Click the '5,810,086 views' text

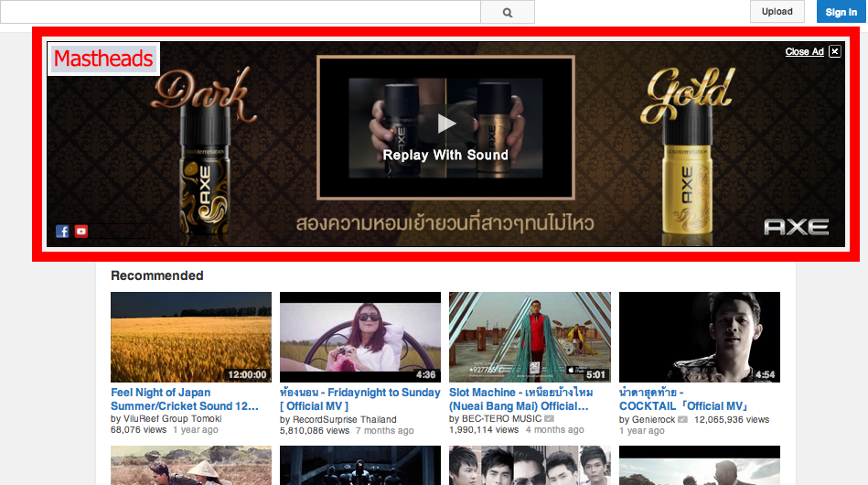pos(315,431)
